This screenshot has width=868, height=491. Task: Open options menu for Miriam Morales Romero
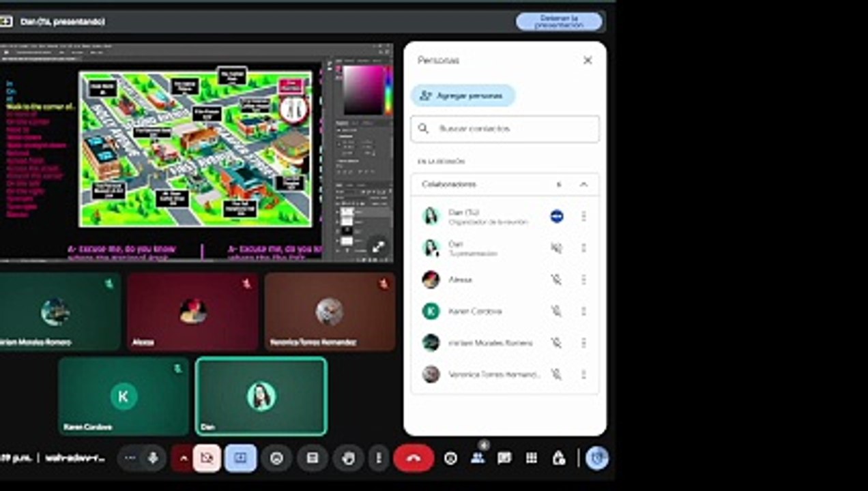pos(583,342)
